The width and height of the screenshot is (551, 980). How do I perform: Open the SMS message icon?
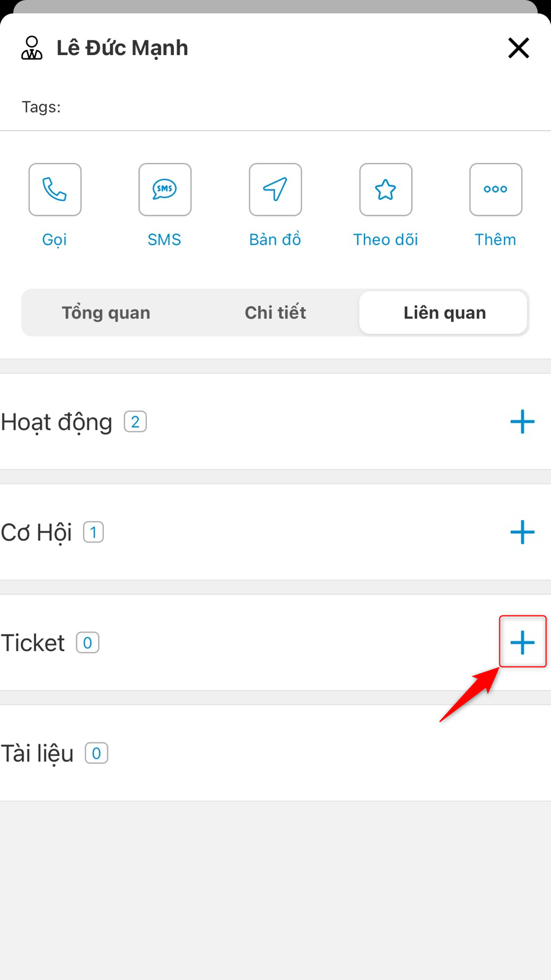[165, 189]
